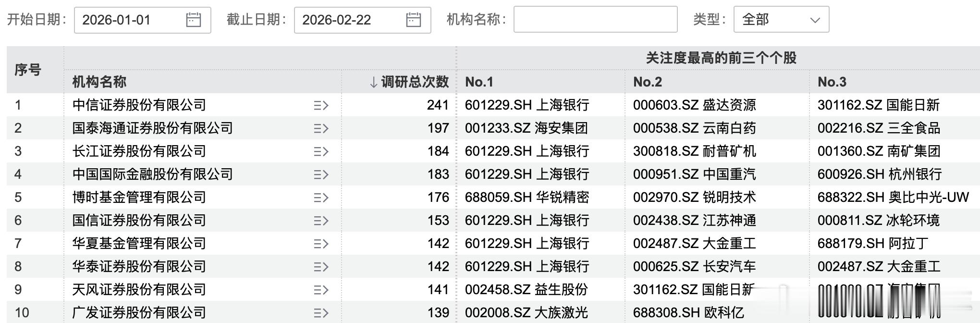The width and height of the screenshot is (980, 323).
Task: Open 华泰证券股份有限公司 institution name
Action: click(139, 267)
